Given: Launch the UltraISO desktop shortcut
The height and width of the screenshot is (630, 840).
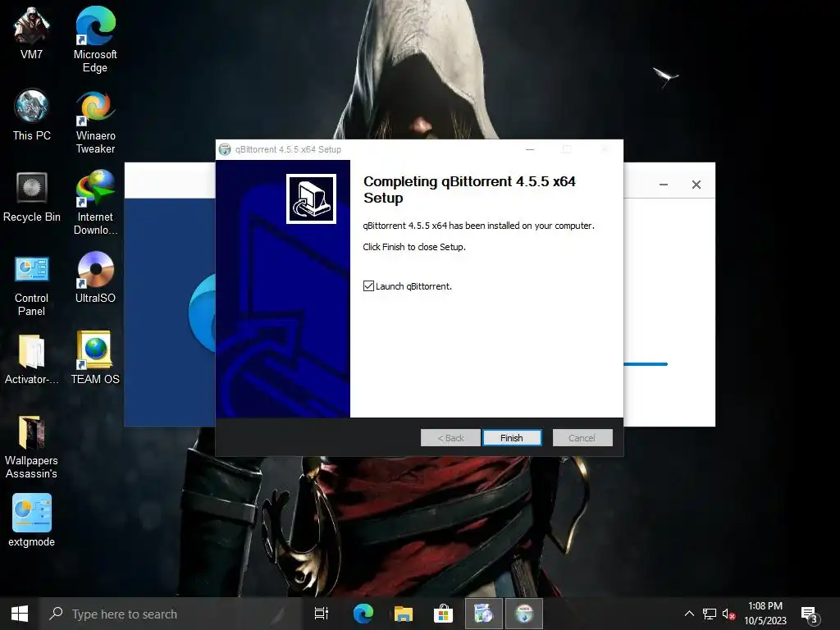Looking at the screenshot, I should click(95, 277).
